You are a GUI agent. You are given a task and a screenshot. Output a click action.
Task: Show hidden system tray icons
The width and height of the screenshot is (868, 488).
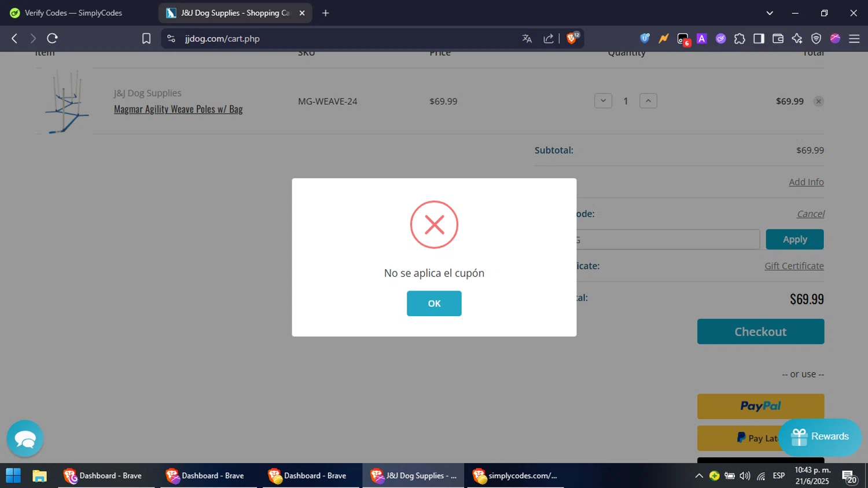tap(699, 476)
